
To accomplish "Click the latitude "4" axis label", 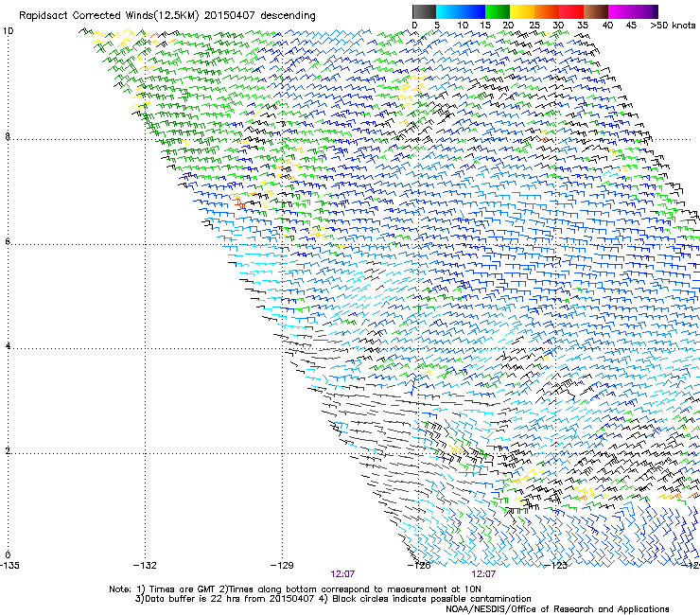I will pos(8,345).
